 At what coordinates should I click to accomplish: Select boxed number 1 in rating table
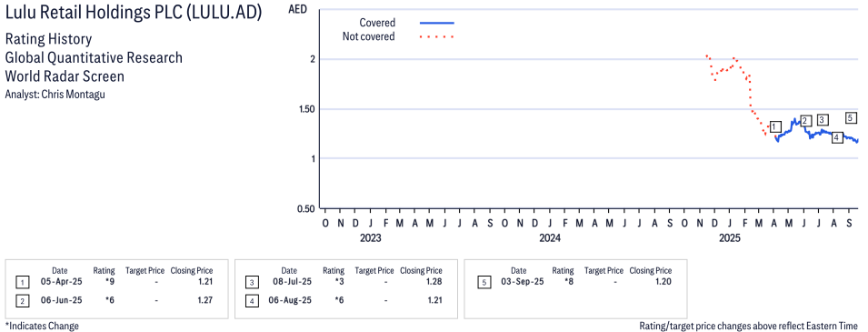pyautogui.click(x=22, y=282)
